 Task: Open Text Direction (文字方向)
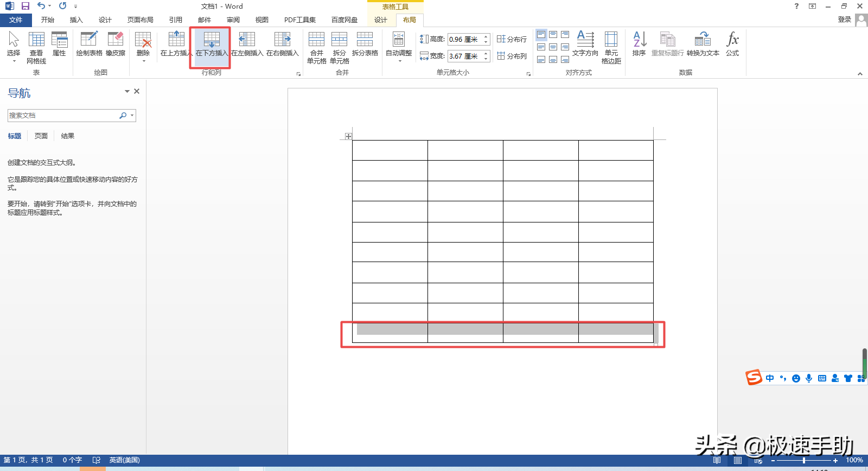pos(585,44)
